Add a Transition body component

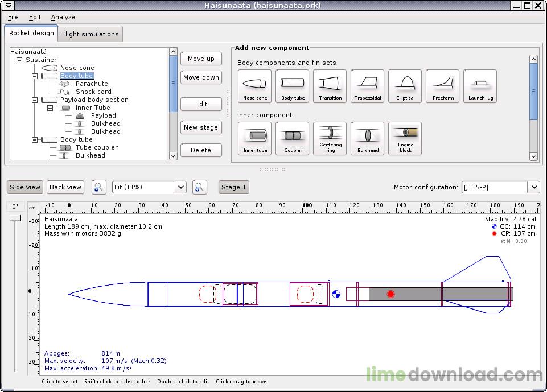[x=330, y=86]
